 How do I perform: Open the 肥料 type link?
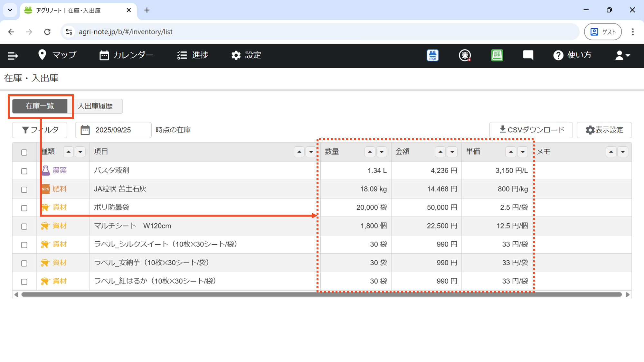pyautogui.click(x=60, y=189)
